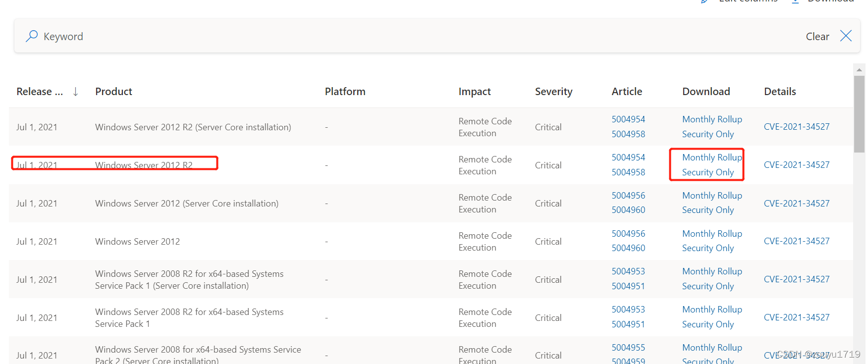Open CVE-2021-34527 for 2008 R2 SP1 Server Core

click(797, 279)
